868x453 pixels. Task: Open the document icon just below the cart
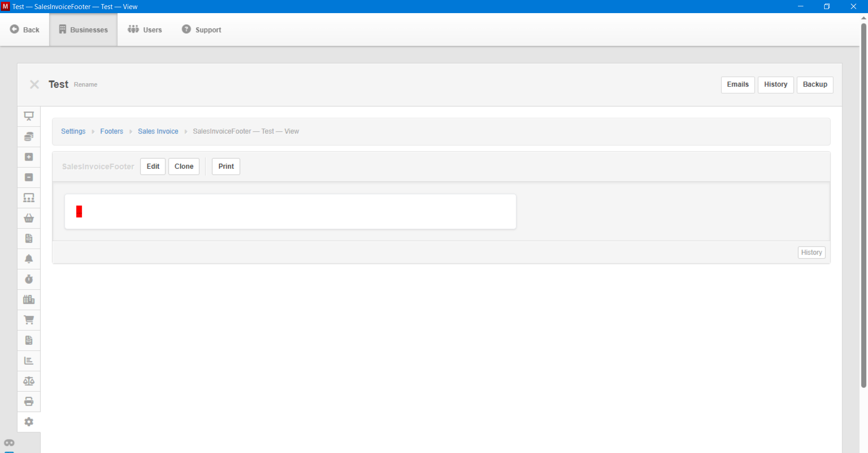29,340
